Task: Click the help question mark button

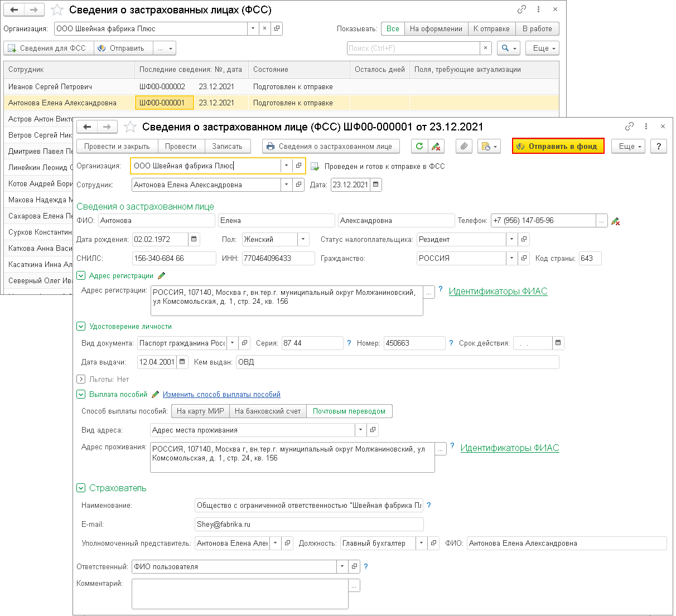Action: pos(659,146)
